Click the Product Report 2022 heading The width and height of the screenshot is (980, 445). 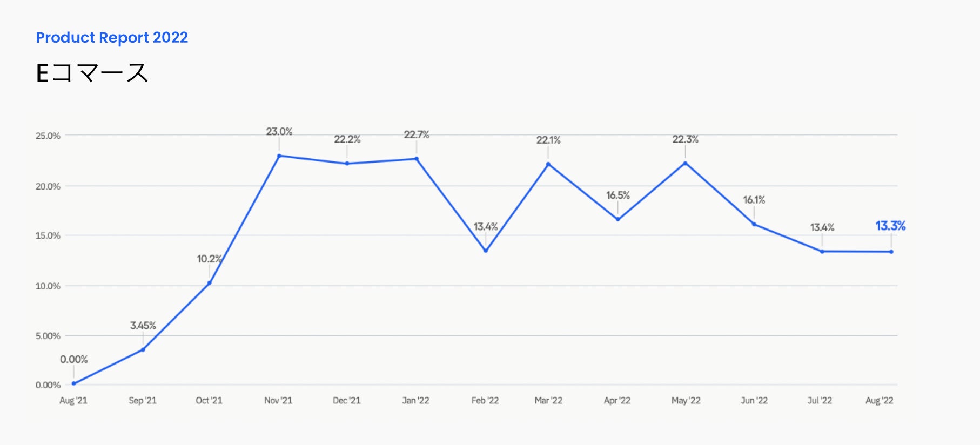click(x=112, y=38)
